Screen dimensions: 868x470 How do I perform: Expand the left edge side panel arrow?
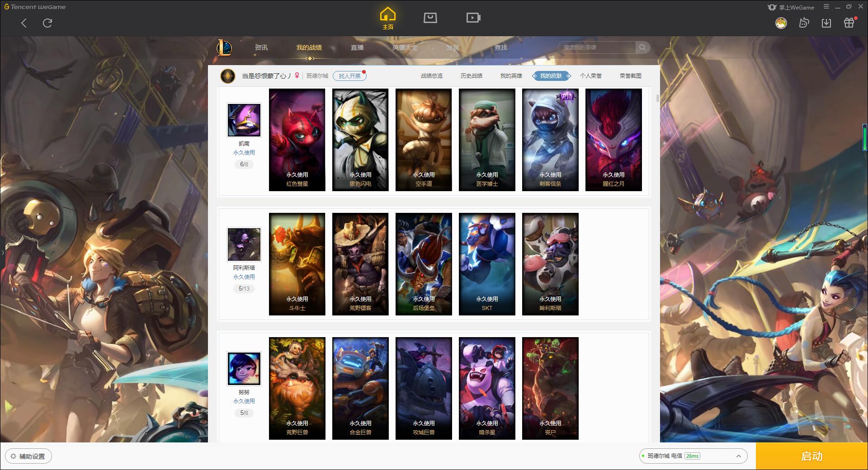point(2,252)
